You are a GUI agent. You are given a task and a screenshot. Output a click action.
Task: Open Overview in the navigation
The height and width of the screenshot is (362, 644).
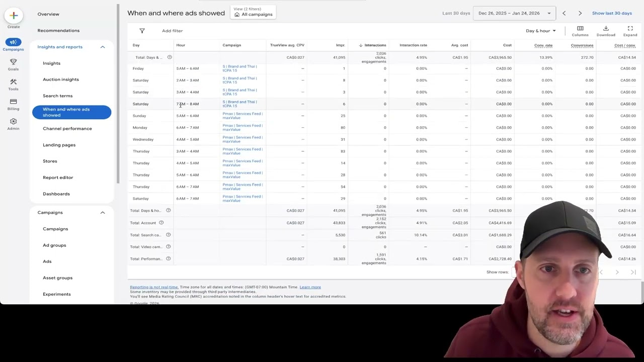tap(48, 14)
